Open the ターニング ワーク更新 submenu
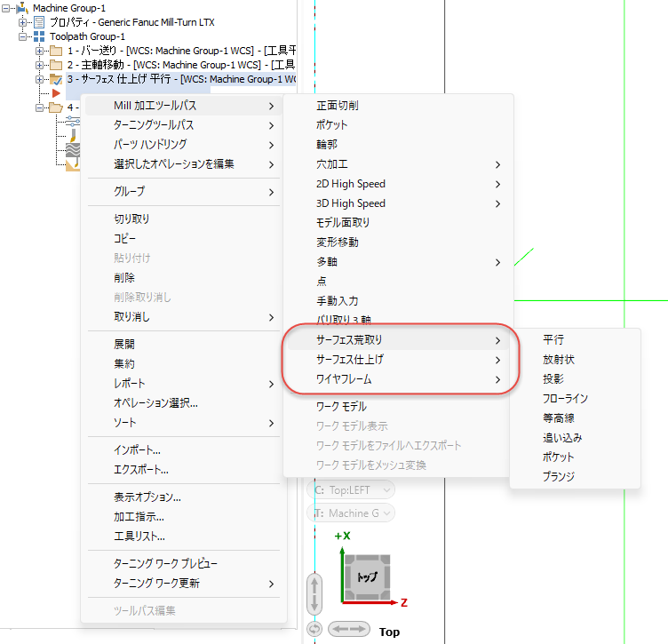The image size is (668, 644). click(184, 584)
